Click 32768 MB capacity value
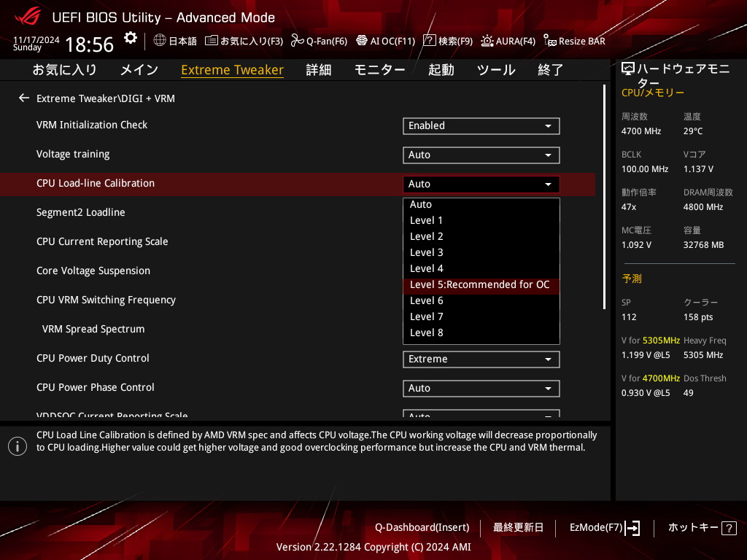Image resolution: width=747 pixels, height=560 pixels. pyautogui.click(x=704, y=245)
